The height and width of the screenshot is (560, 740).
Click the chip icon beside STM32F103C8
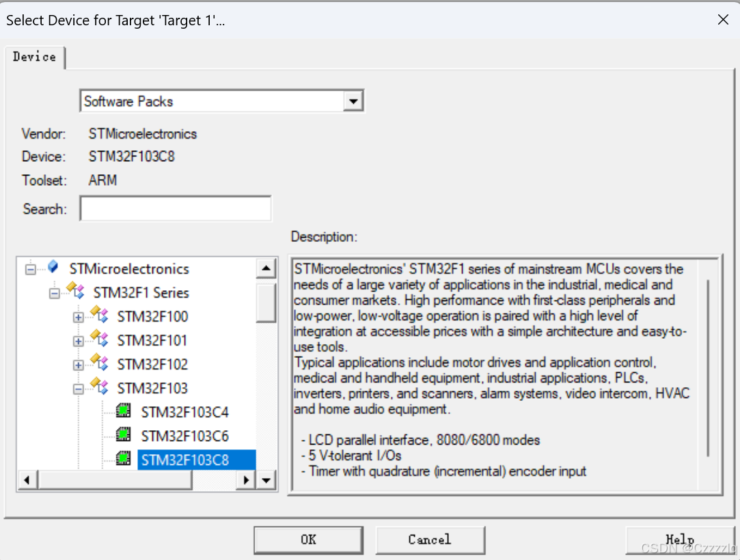point(124,458)
